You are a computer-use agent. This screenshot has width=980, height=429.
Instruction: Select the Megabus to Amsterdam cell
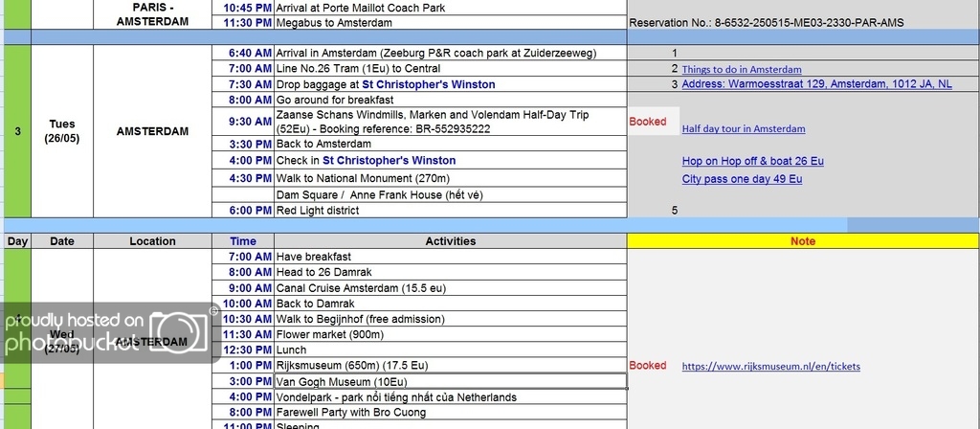(450, 23)
